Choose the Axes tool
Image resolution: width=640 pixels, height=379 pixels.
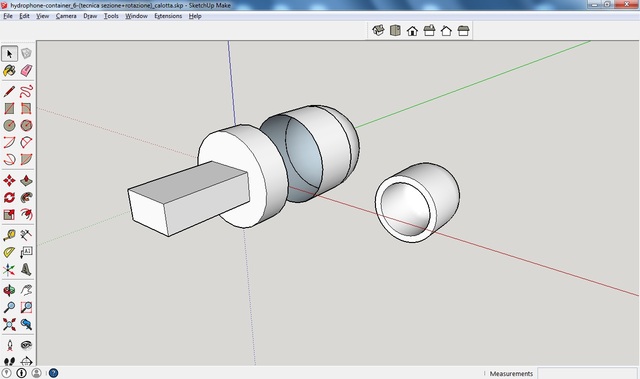tap(9, 269)
